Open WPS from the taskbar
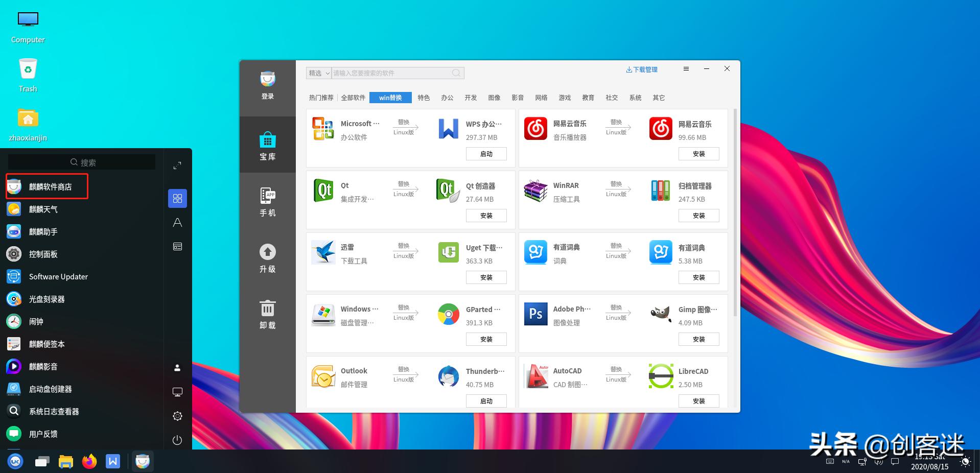Viewport: 980px width, 473px height. coord(113,461)
